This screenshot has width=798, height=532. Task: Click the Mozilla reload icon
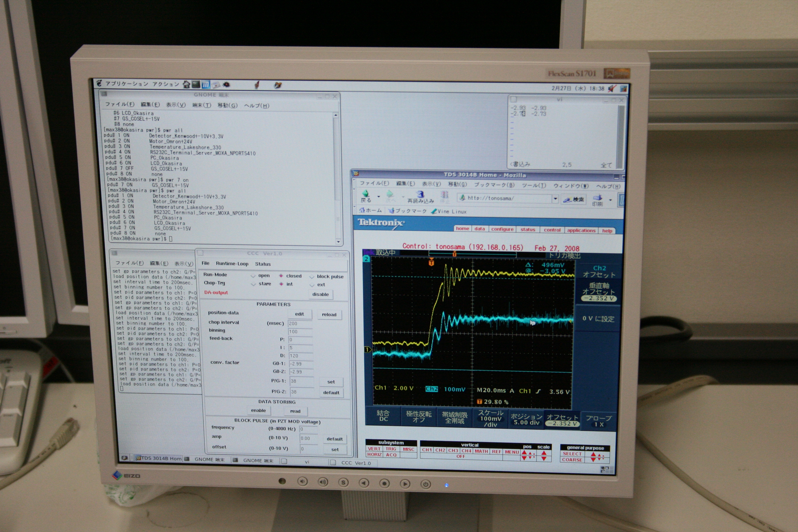[x=420, y=194]
